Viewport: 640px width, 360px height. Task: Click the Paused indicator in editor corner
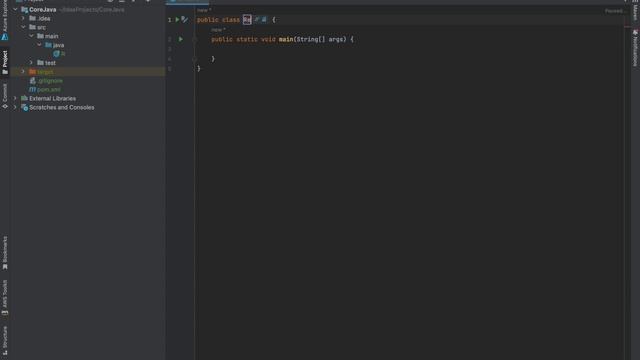click(615, 11)
